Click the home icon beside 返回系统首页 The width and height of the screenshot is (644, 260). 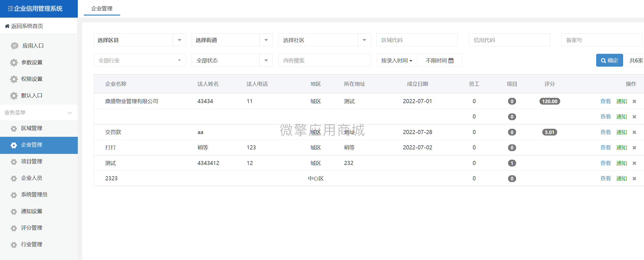point(7,26)
